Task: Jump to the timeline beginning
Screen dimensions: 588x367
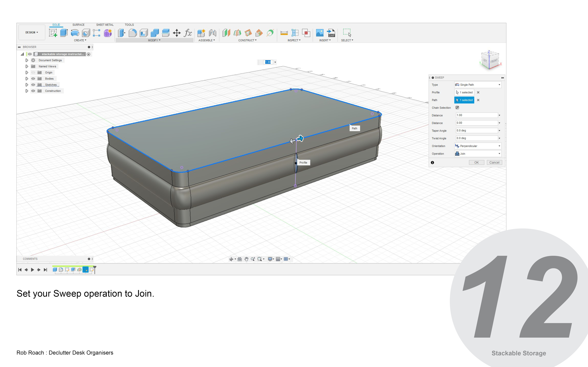Action: [x=20, y=270]
